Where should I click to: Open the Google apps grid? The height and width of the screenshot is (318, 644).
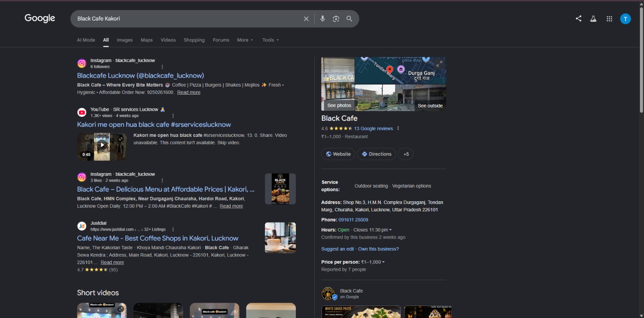pyautogui.click(x=609, y=19)
